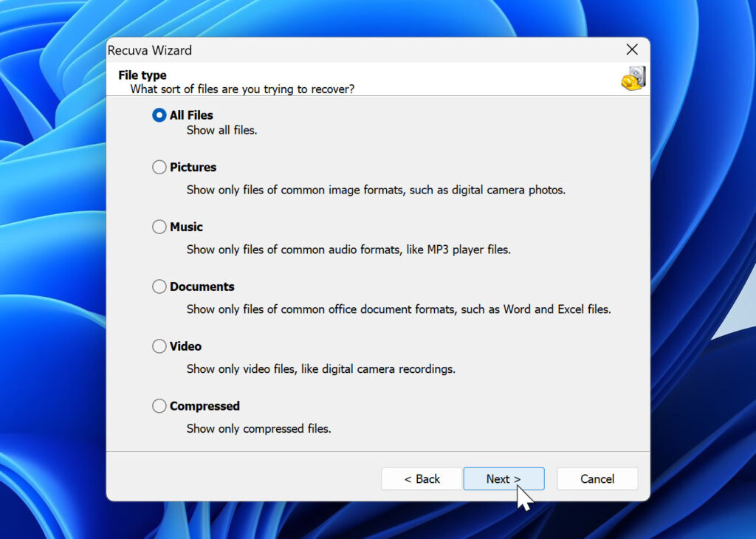Choose the Video file type
756x539 pixels.
point(159,346)
